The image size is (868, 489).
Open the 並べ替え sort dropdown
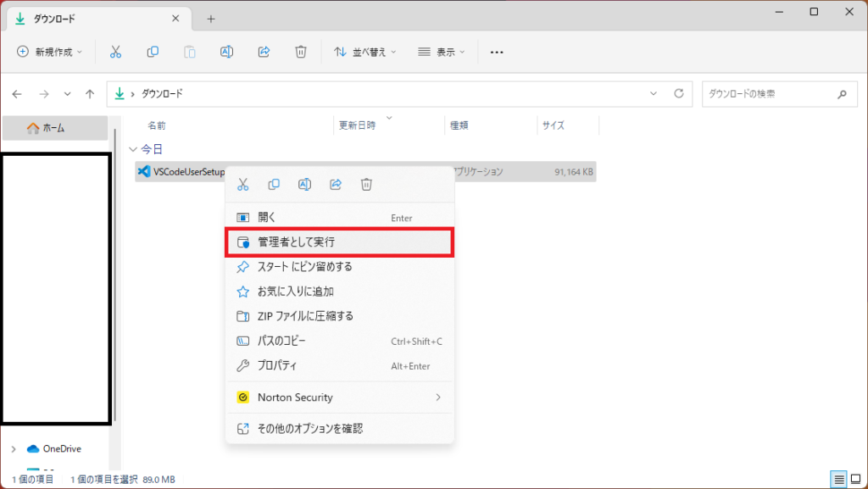coord(364,52)
